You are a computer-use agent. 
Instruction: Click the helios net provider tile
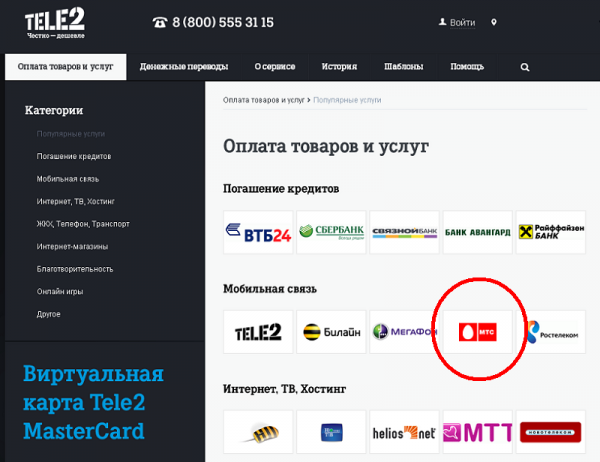[404, 432]
